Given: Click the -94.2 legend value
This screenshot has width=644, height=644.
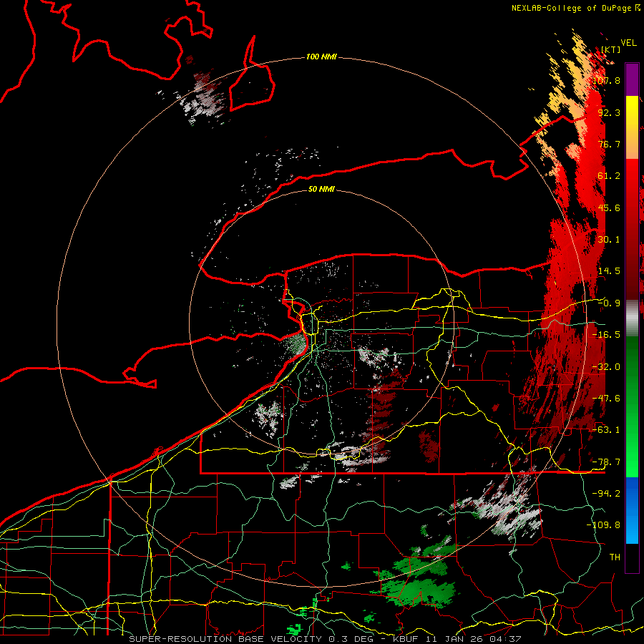Looking at the screenshot, I should tap(606, 493).
